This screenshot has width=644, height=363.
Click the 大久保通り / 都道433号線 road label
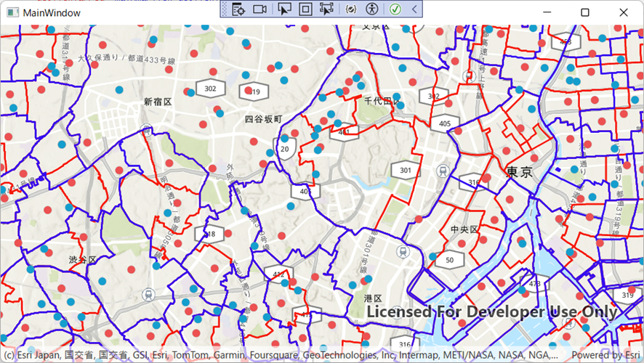[126, 58]
